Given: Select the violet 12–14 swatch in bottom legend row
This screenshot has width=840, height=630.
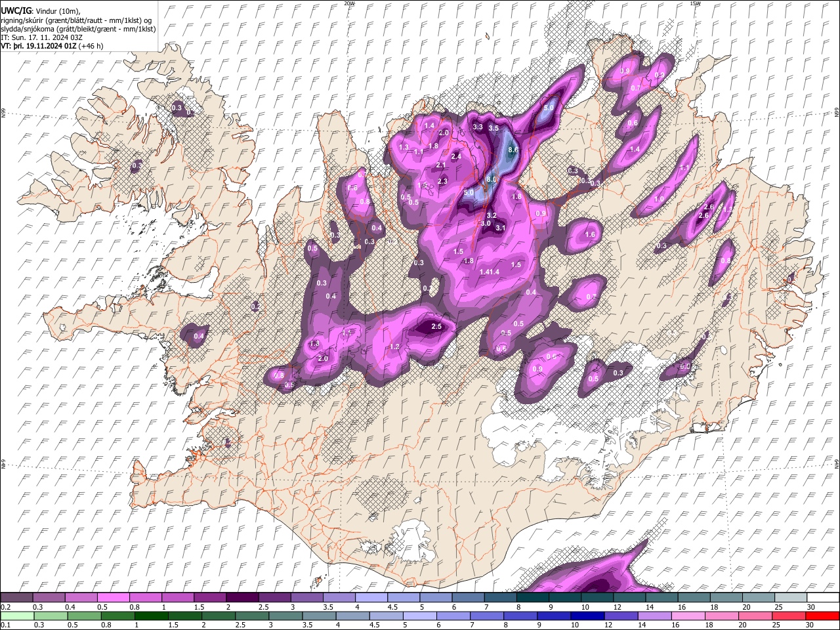Looking at the screenshot, I should (621, 616).
